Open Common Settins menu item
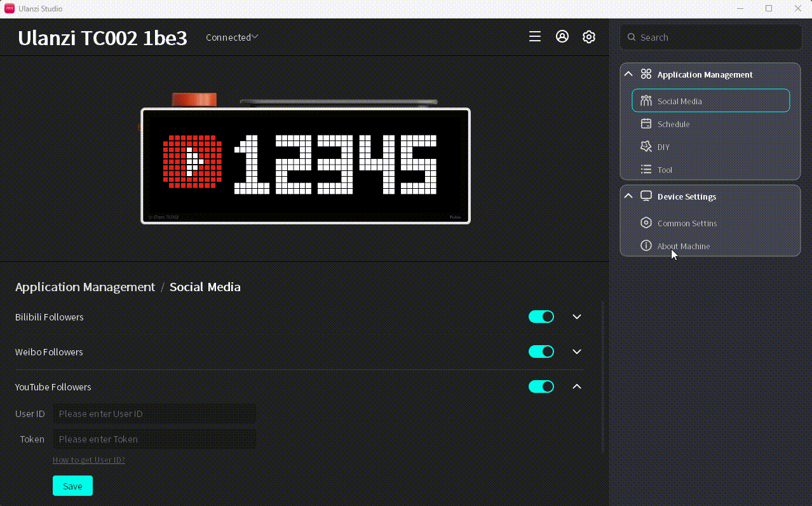The image size is (812, 506). (711, 223)
